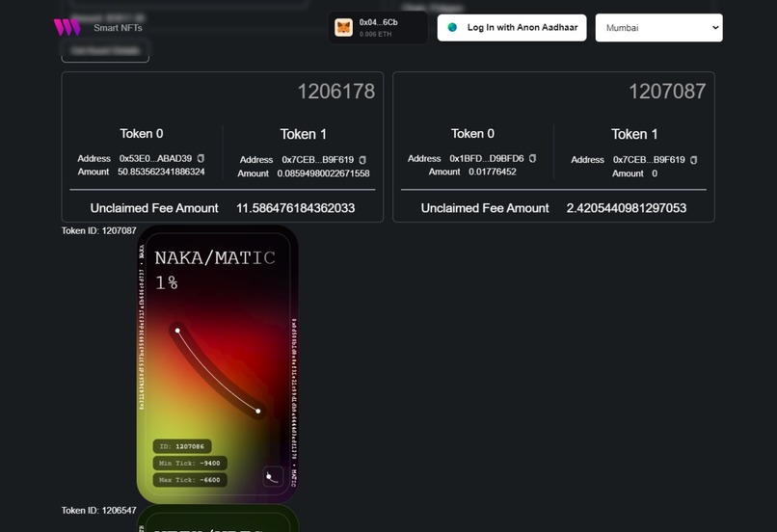Log in with Anon Aadhaar
This screenshot has height=532, width=777.
coord(511,28)
